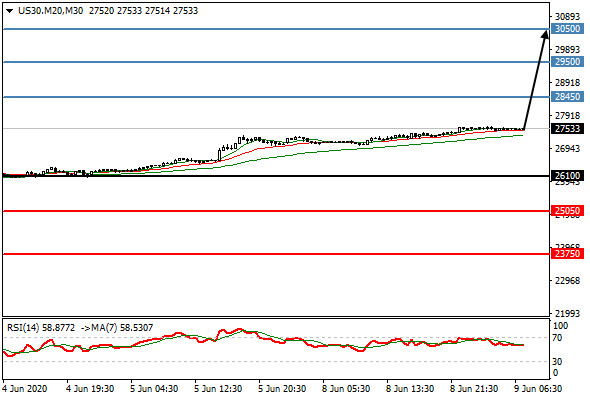Click the 8 Jun 13:30 time label

coord(410,389)
